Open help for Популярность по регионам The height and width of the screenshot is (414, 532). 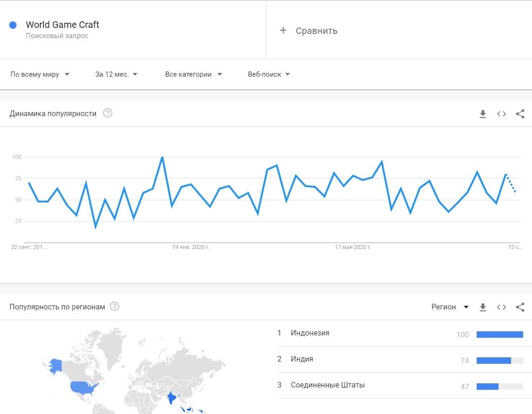point(114,307)
